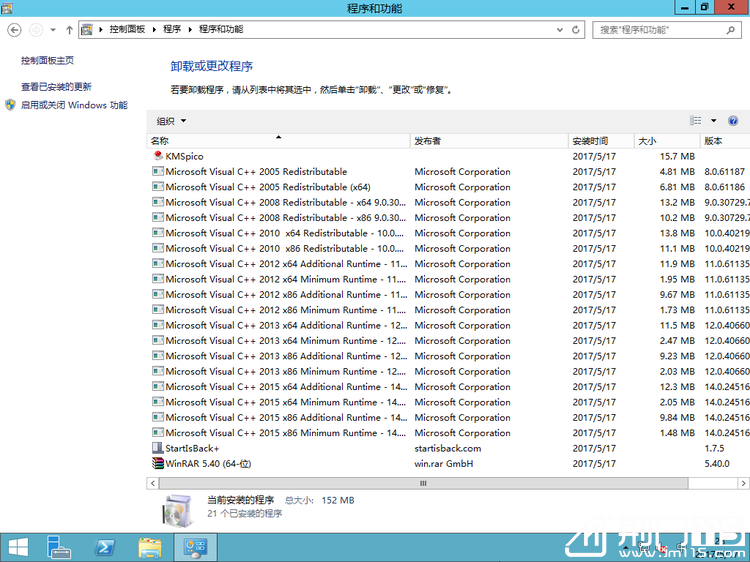This screenshot has height=562, width=750.
Task: Open the Windows Start button
Action: 18,548
